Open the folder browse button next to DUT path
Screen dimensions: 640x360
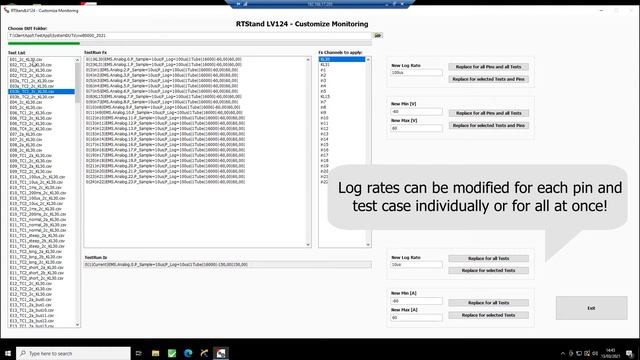pos(378,36)
